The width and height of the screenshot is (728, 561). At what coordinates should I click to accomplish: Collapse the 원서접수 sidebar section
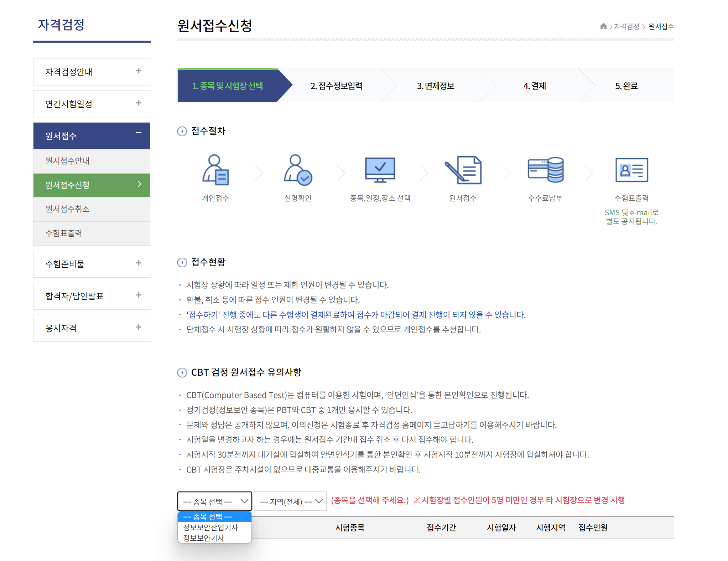139,133
